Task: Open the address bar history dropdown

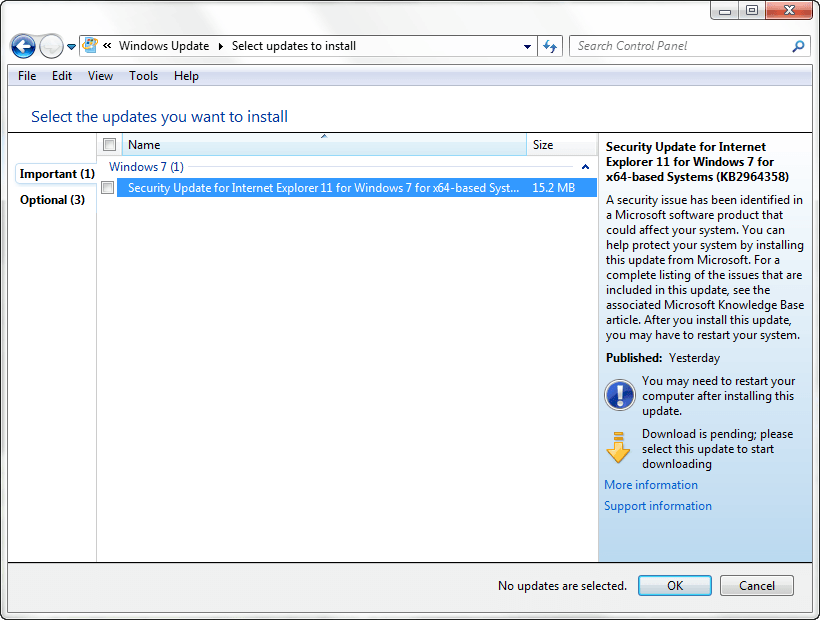Action: pos(528,46)
